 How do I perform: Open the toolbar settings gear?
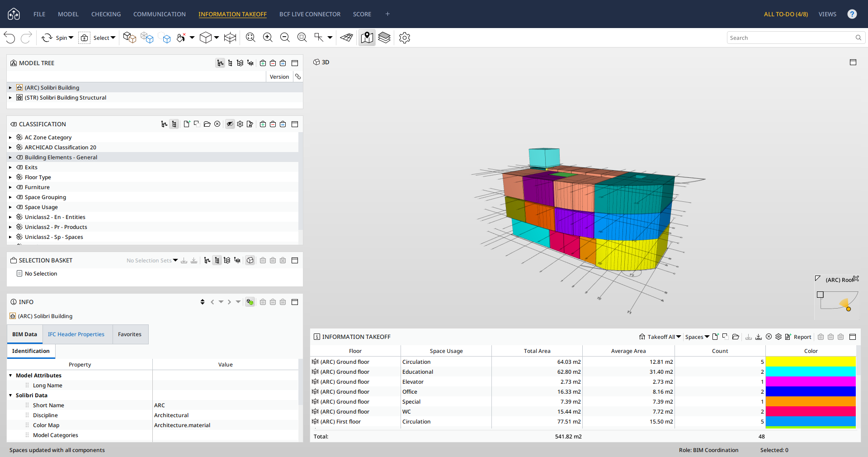click(405, 38)
